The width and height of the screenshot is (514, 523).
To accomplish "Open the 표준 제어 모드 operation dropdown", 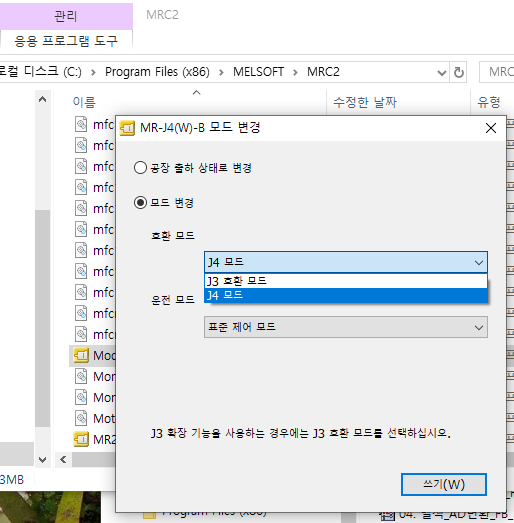I will click(x=346, y=327).
